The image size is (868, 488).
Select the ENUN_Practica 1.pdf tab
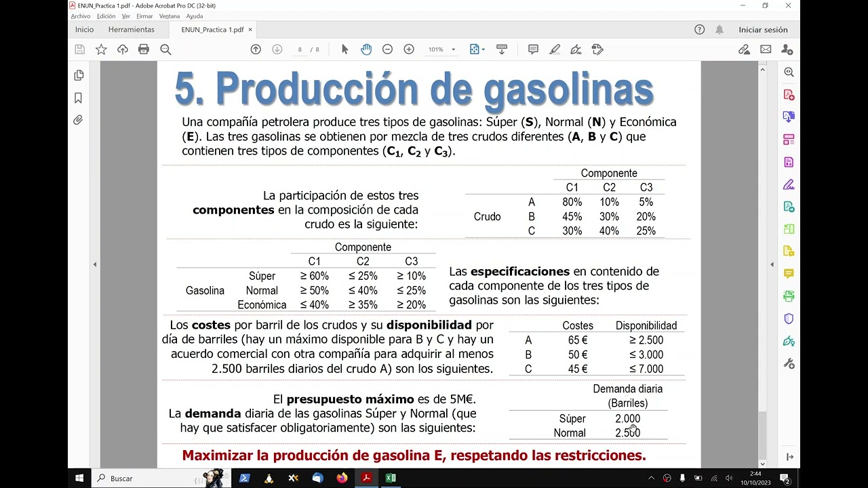(x=212, y=30)
